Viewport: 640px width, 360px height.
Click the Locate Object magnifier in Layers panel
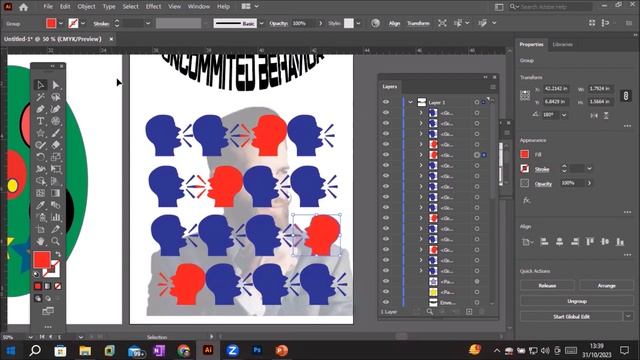[x=429, y=312]
